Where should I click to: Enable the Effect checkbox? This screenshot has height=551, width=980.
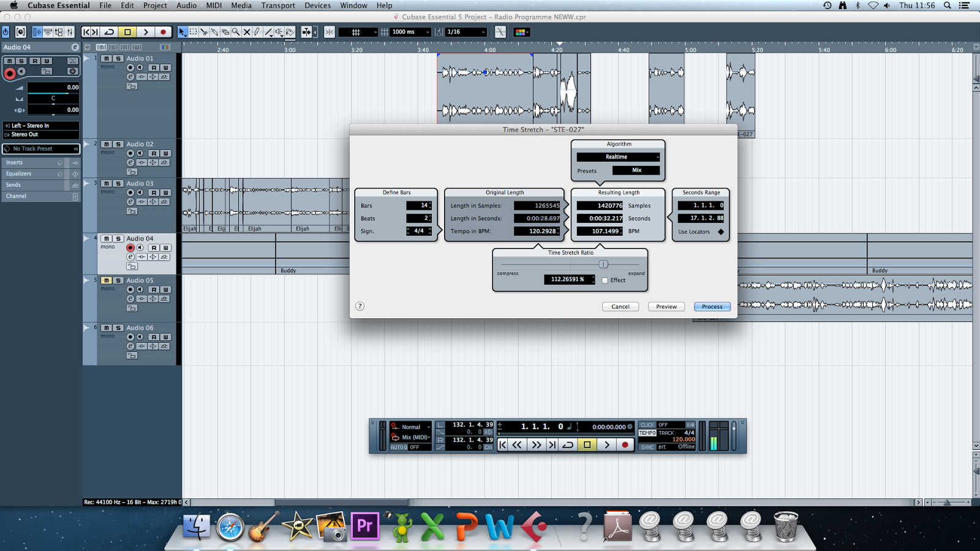[605, 280]
